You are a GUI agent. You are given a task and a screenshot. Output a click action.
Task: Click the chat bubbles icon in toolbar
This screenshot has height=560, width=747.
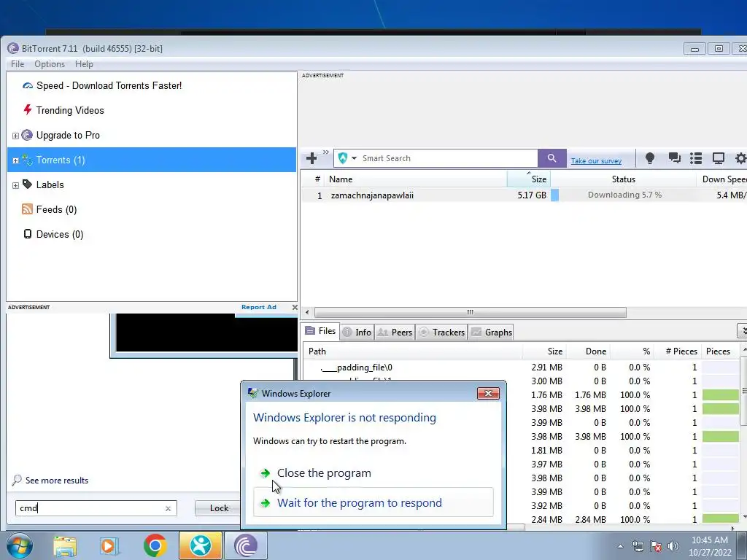[x=674, y=158]
